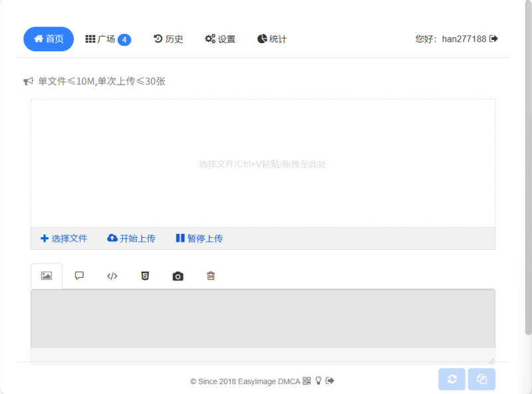Switch to the speech bubble forum-code tab
Viewport: 532px width, 394px height.
click(x=79, y=276)
